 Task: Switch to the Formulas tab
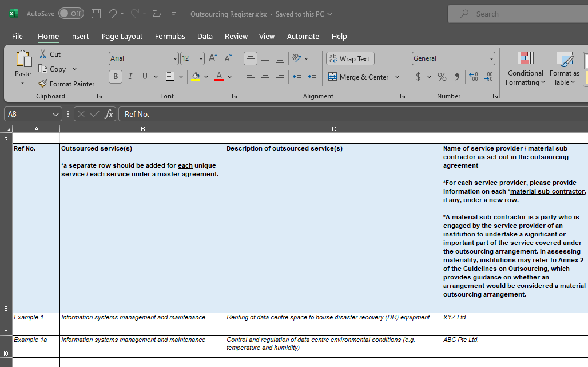tap(170, 37)
